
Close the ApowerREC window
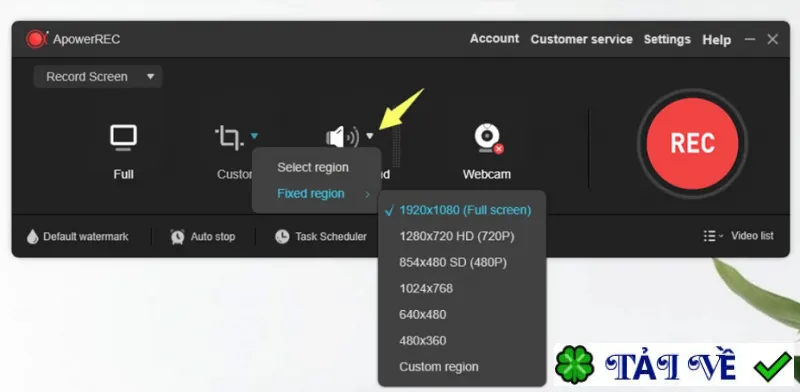point(772,39)
